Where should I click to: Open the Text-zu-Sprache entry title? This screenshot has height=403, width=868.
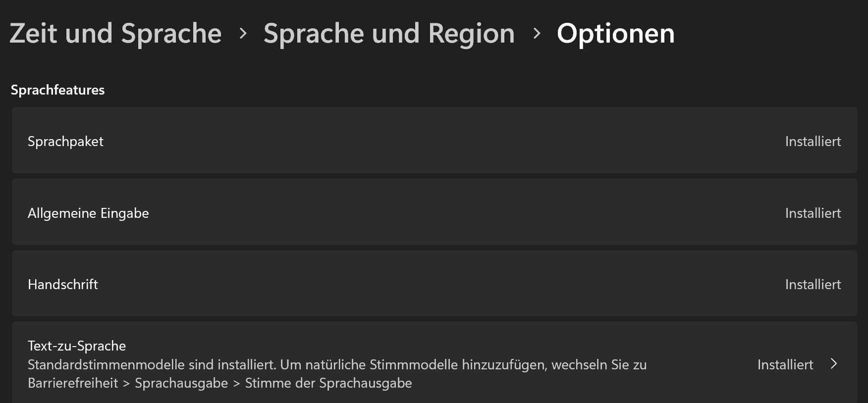click(77, 346)
